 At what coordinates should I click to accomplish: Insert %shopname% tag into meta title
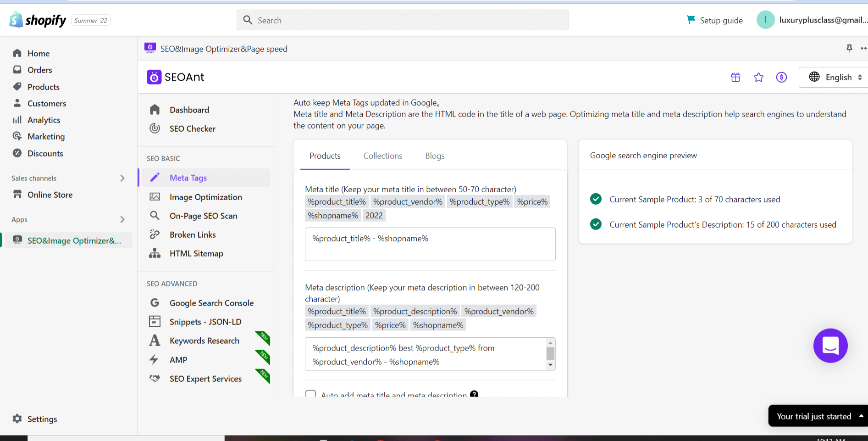click(333, 215)
